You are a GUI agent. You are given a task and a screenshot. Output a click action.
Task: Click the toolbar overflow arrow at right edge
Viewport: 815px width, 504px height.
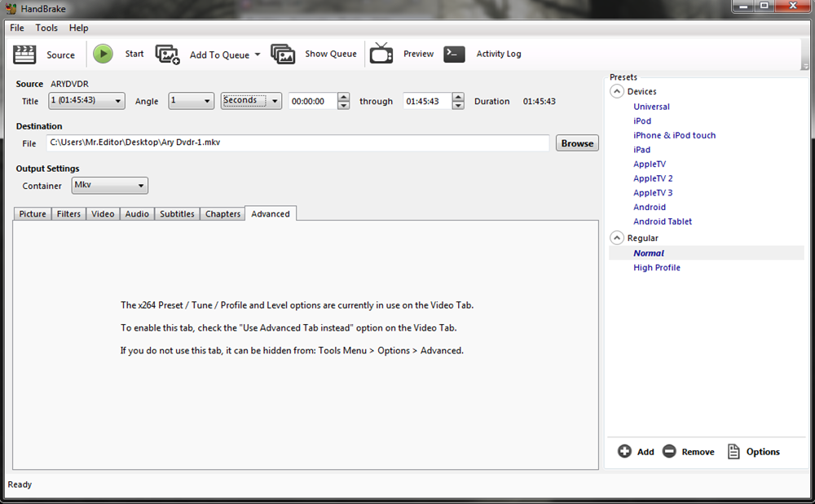805,67
